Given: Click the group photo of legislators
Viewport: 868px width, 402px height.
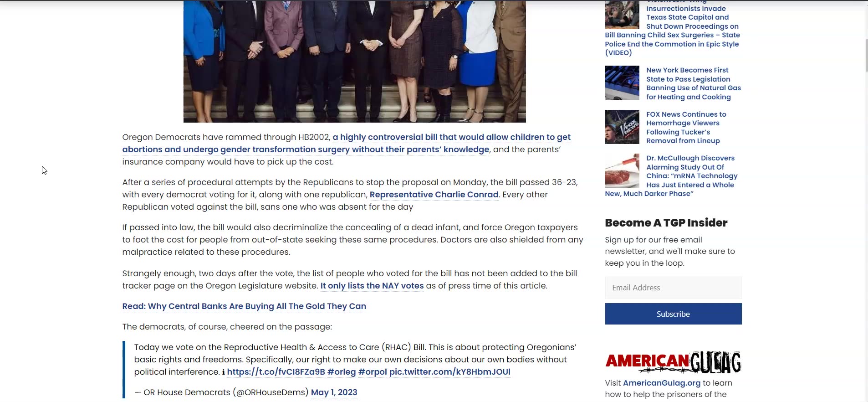Looking at the screenshot, I should point(354,61).
